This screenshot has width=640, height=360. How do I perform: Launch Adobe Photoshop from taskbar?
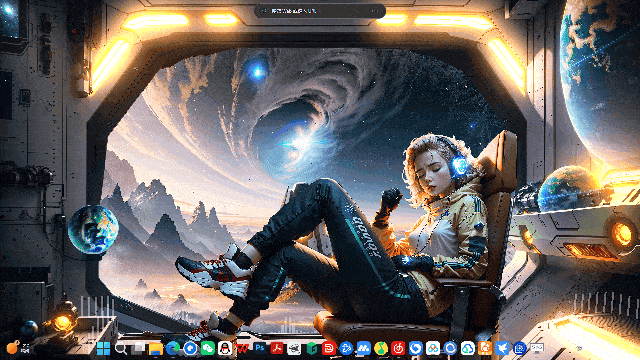[260, 348]
